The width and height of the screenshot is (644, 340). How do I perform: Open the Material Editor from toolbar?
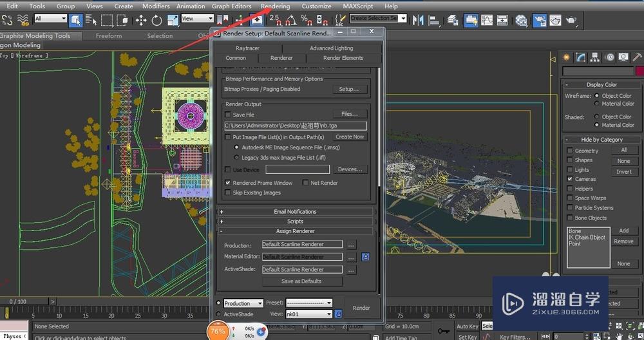point(521,21)
